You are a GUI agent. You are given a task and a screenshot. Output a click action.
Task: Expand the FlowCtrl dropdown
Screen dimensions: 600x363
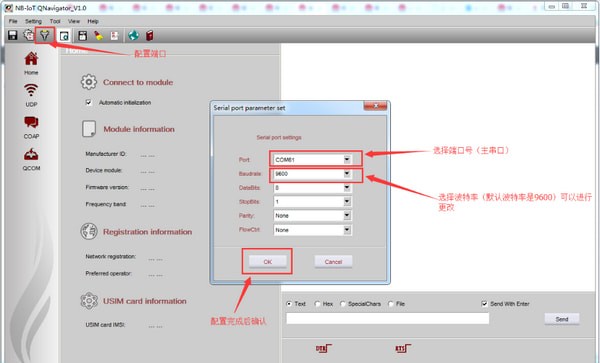347,230
